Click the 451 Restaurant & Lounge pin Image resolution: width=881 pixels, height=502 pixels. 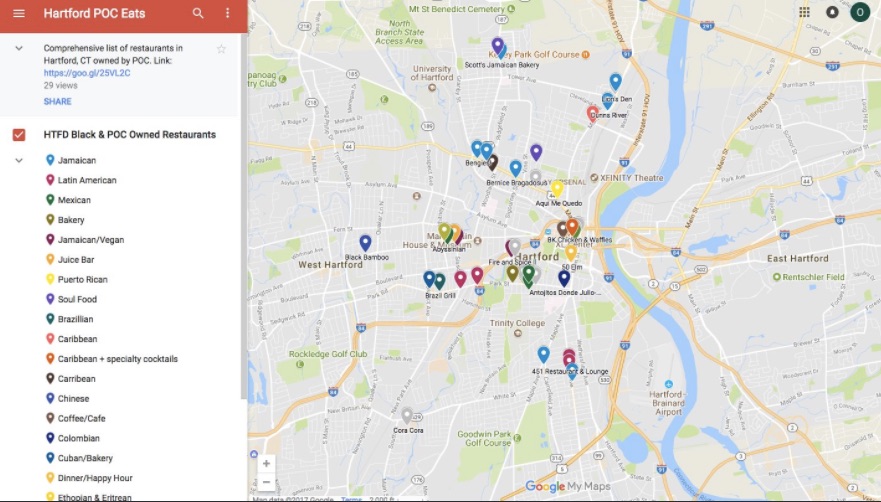(x=569, y=360)
